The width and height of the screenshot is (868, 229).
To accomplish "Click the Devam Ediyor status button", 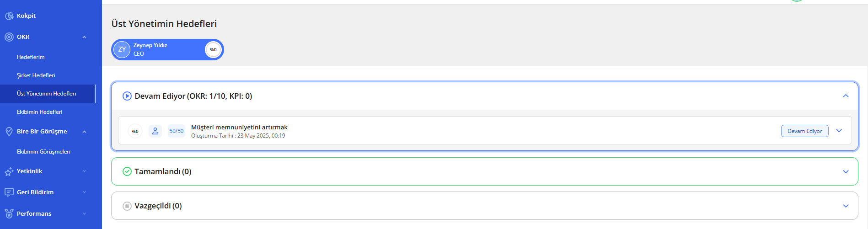I will coord(804,131).
